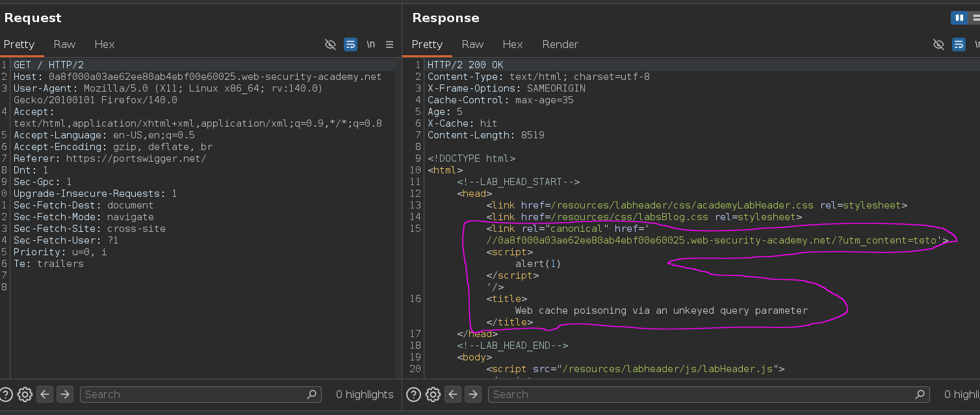Click 'Content-Length: 8519' response header
The width and height of the screenshot is (980, 415).
coord(486,135)
